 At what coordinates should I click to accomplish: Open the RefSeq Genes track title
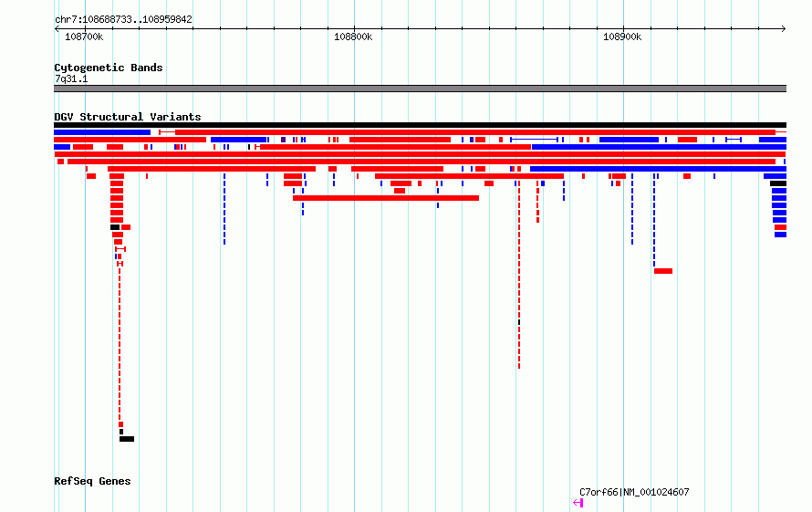point(92,481)
